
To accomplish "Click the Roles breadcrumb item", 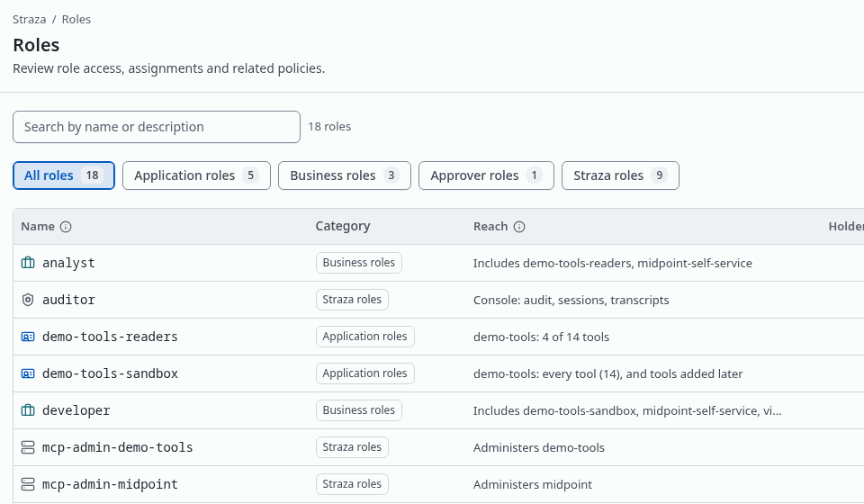I will coord(76,19).
